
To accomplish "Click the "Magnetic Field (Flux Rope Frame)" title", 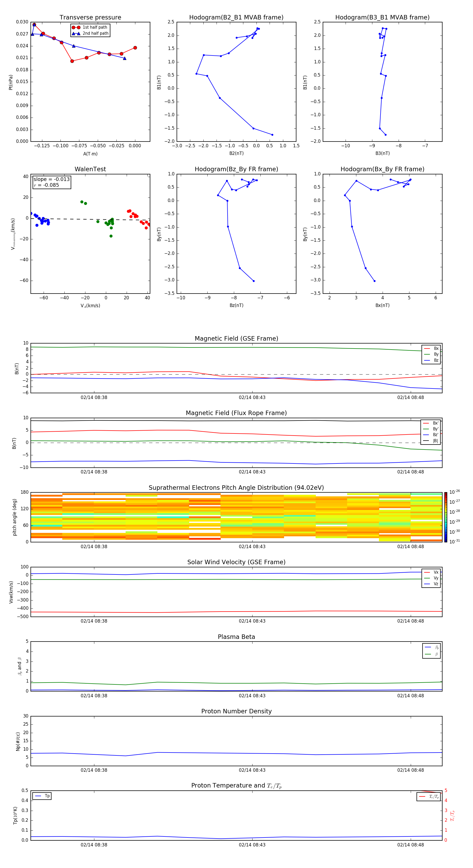I will (x=236, y=413).
